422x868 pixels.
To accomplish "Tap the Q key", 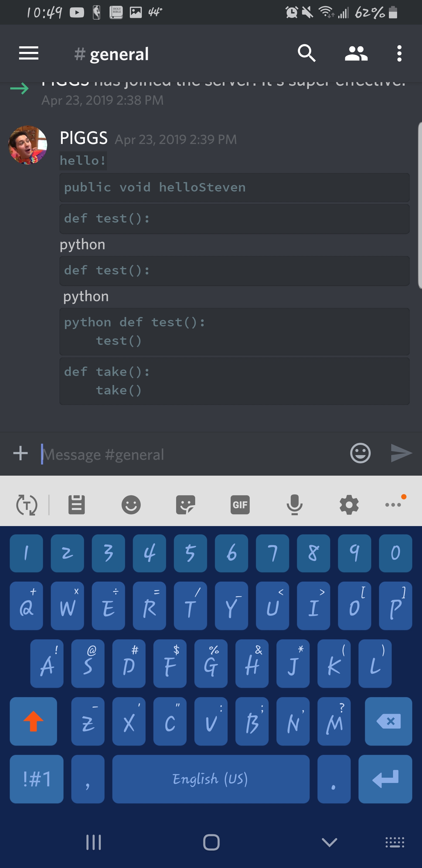I will click(x=26, y=606).
